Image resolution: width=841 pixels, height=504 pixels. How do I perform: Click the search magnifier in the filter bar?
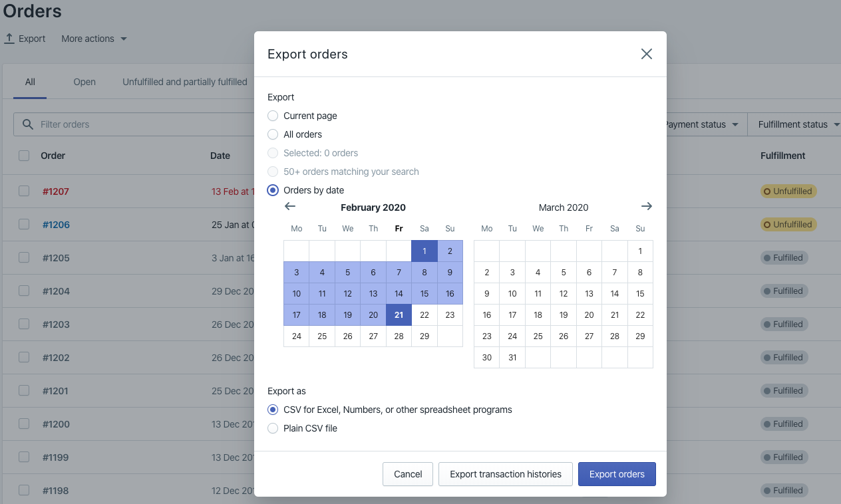(x=27, y=124)
